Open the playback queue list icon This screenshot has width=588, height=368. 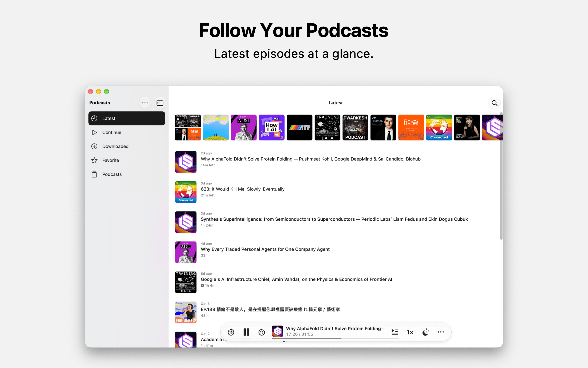[x=395, y=332]
